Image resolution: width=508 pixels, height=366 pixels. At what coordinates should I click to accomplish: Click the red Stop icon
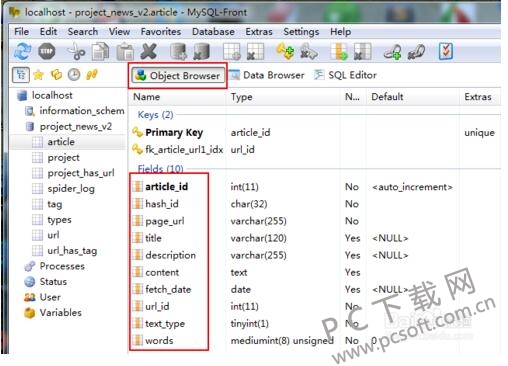(x=47, y=52)
